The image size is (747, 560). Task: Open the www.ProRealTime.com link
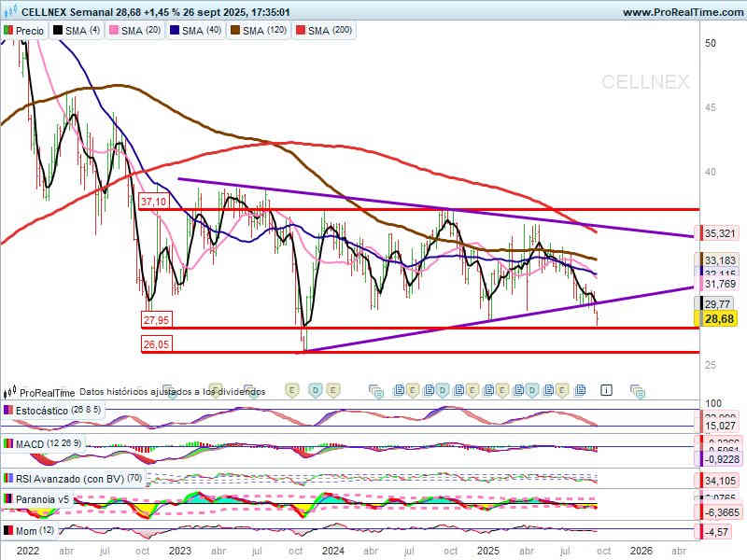(x=683, y=12)
